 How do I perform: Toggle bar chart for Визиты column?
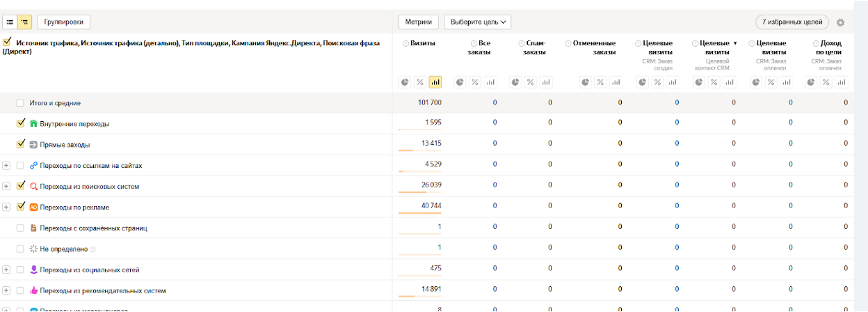[435, 82]
